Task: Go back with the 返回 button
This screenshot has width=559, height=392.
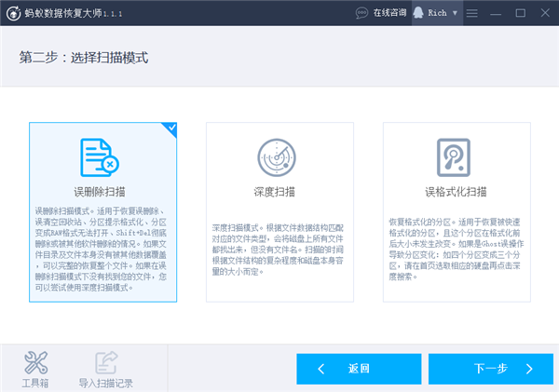Action: [359, 369]
